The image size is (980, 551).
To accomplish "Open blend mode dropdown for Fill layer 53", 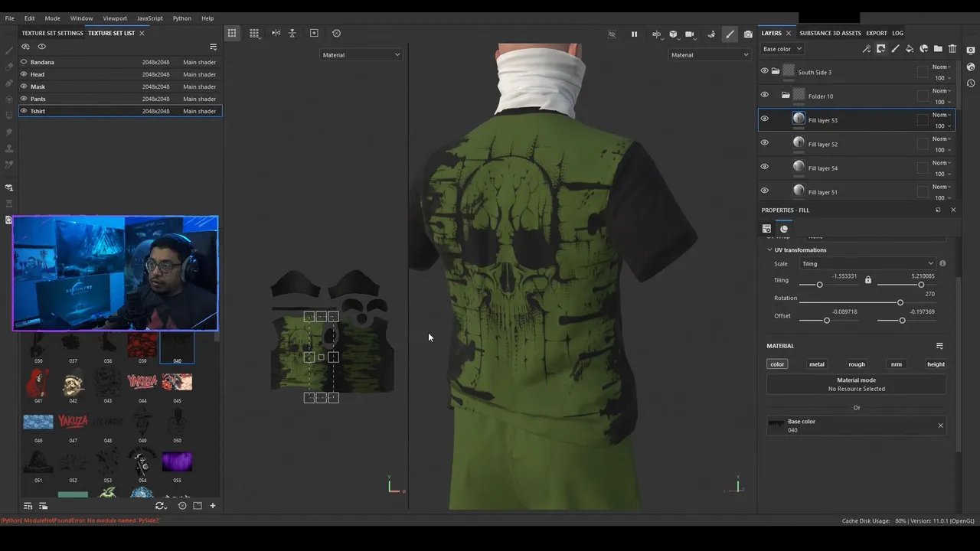I will coord(942,115).
